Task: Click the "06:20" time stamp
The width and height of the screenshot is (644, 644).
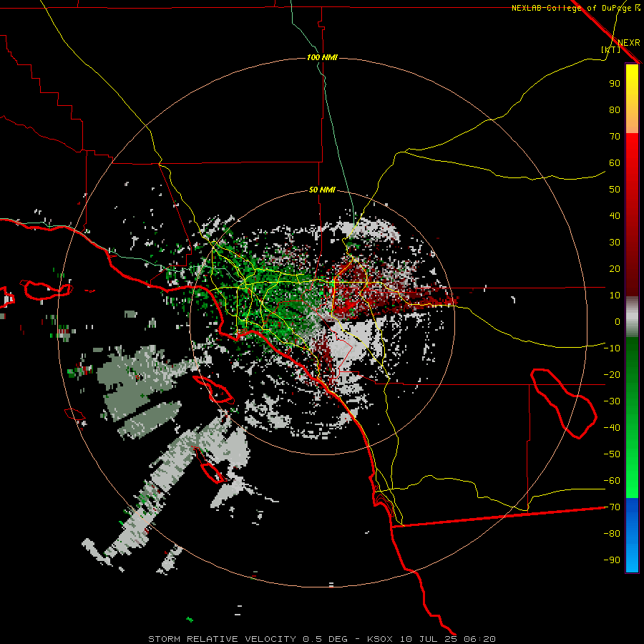Action: (479, 639)
